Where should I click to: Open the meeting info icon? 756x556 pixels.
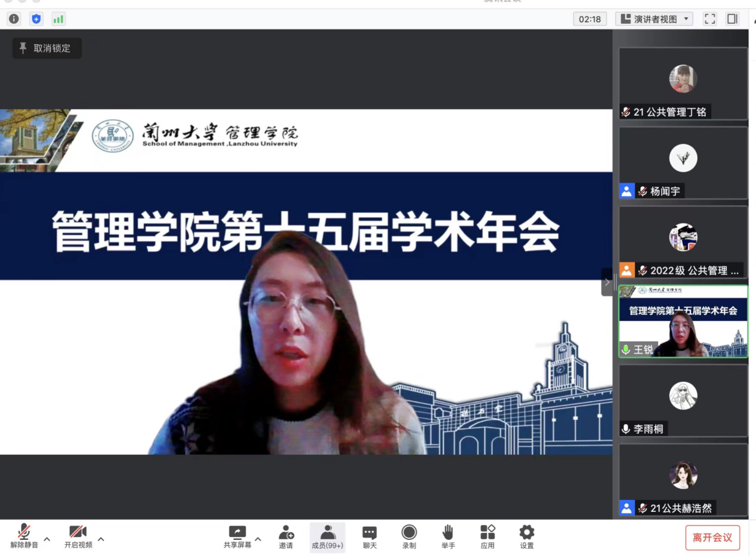[14, 19]
